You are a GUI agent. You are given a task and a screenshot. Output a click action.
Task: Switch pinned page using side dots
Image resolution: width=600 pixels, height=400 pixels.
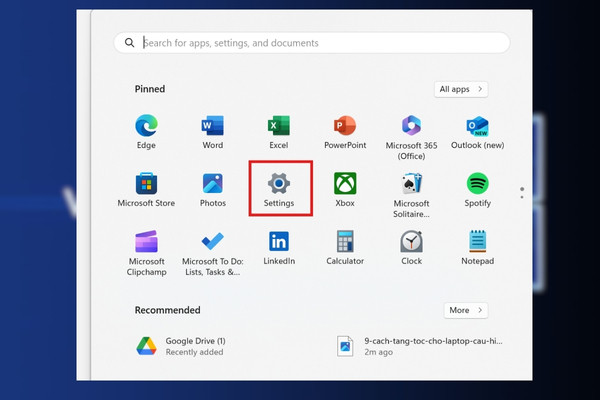click(522, 193)
